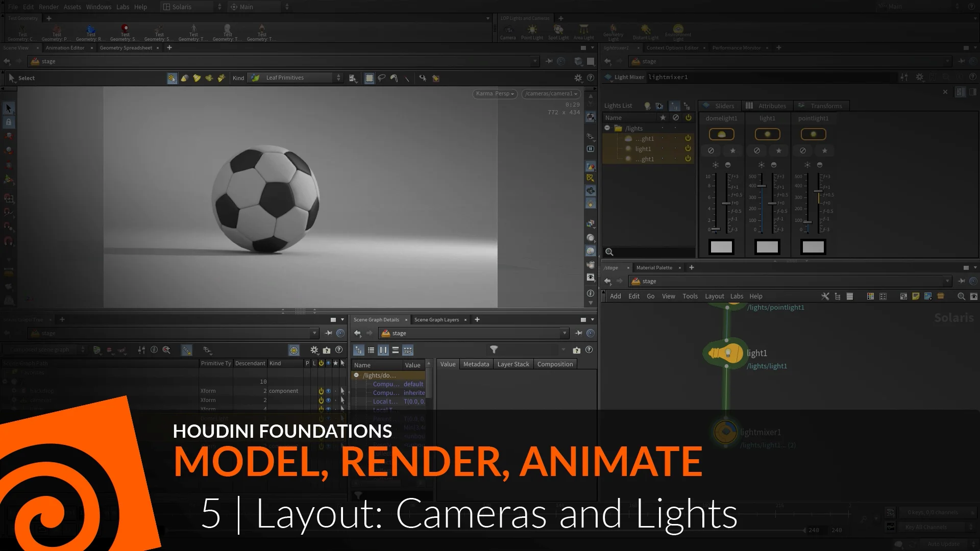The width and height of the screenshot is (980, 551).
Task: Toggle power for light1 in the Lights List
Action: pyautogui.click(x=688, y=148)
